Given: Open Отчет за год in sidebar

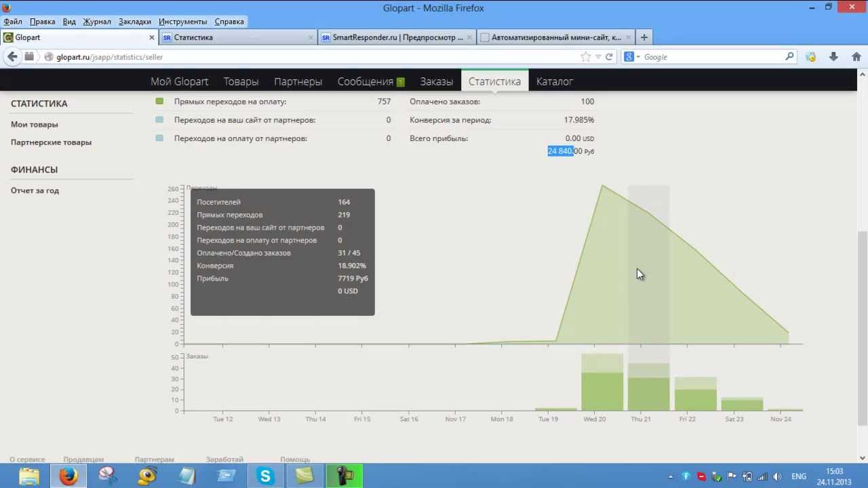Looking at the screenshot, I should pyautogui.click(x=35, y=190).
